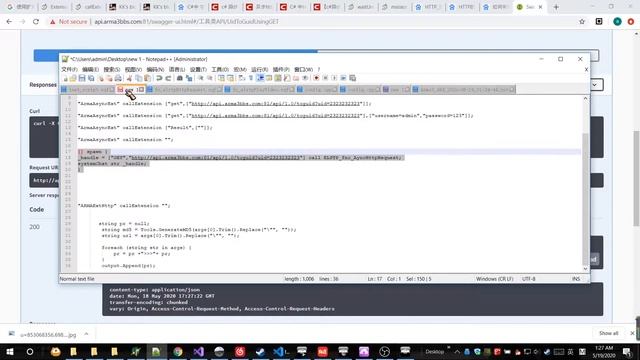
Task: Click the Zoom Out toolbar icon
Action: pyautogui.click(x=209, y=78)
